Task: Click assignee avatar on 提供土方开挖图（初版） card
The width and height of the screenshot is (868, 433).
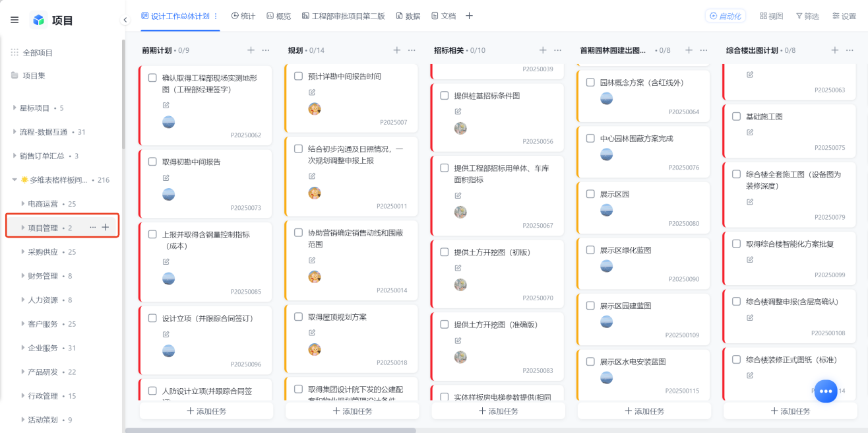Action: pos(460,284)
